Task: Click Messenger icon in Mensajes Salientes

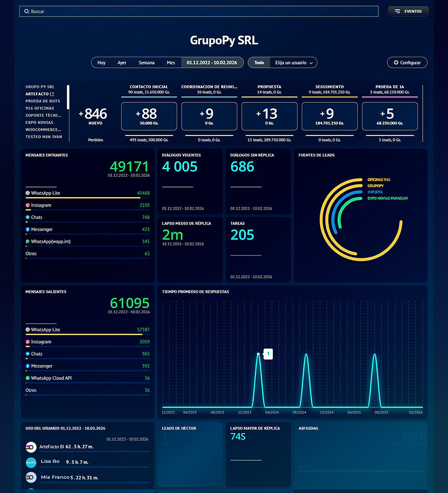Action: pos(28,366)
